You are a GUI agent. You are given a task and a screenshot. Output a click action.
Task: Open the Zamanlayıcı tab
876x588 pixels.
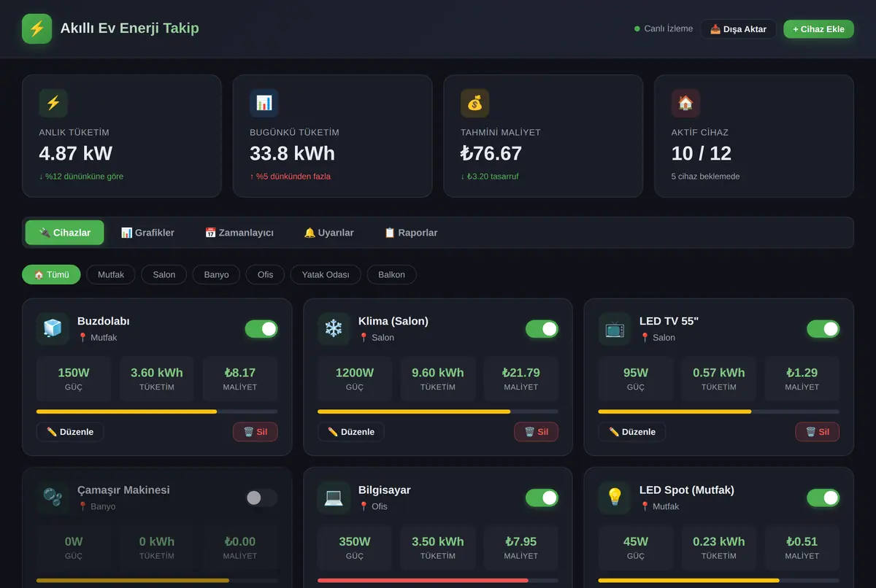pyautogui.click(x=239, y=233)
